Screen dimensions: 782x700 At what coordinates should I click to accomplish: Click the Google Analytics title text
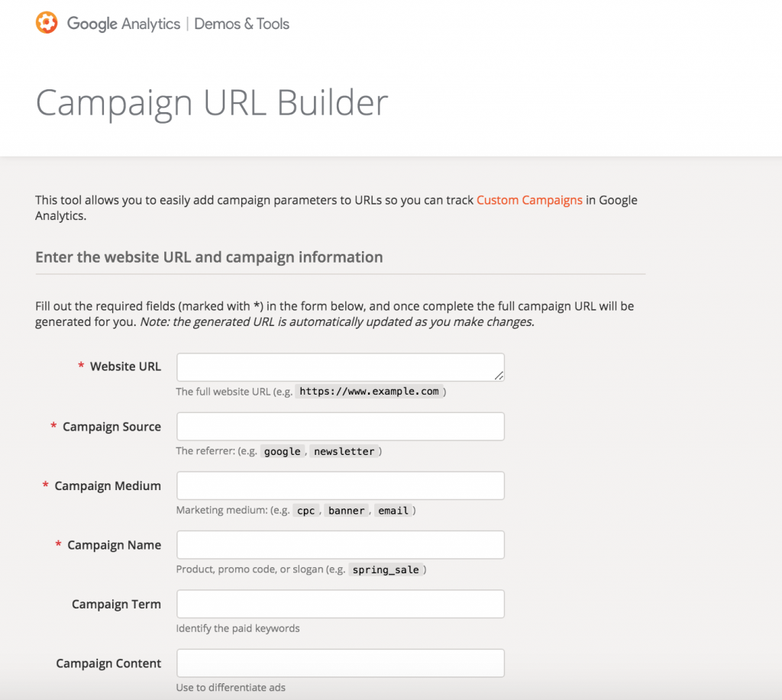tap(124, 24)
